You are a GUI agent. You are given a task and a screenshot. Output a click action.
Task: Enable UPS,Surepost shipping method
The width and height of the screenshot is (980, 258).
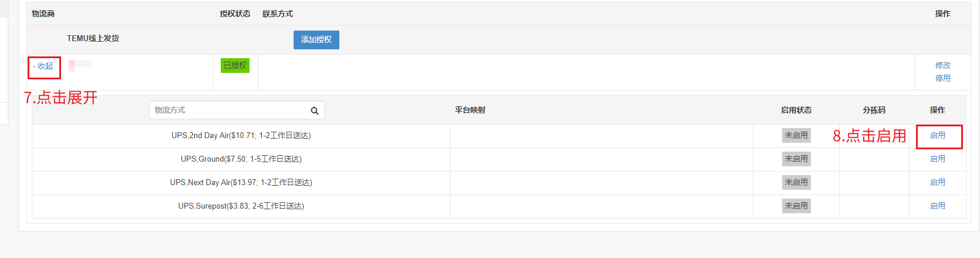937,206
